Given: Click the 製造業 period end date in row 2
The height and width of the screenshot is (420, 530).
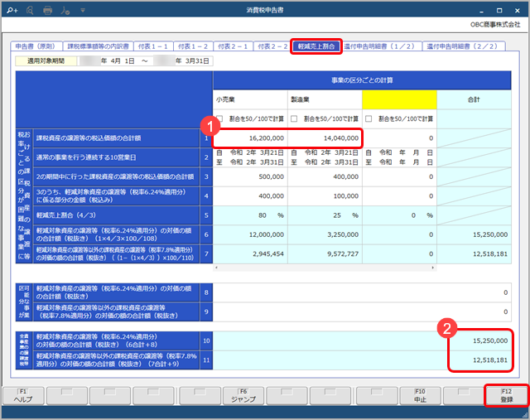Looking at the screenshot, I should (331, 162).
